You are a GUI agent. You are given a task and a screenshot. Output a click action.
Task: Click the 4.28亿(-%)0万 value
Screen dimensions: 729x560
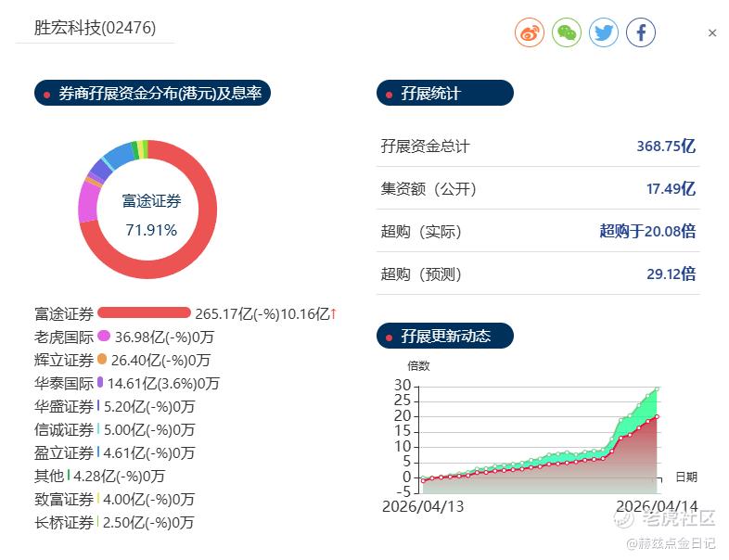coord(119,477)
